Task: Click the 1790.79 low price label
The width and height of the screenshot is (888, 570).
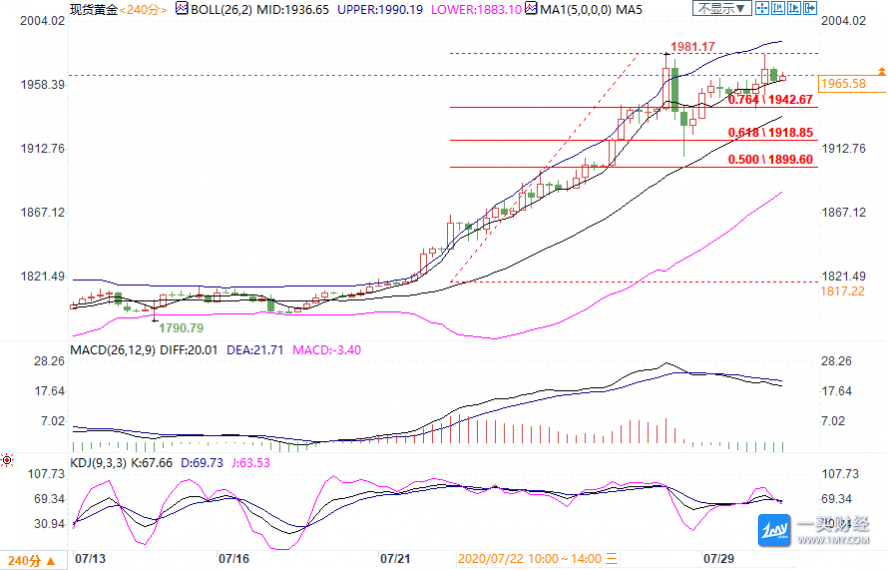Action: tap(181, 328)
